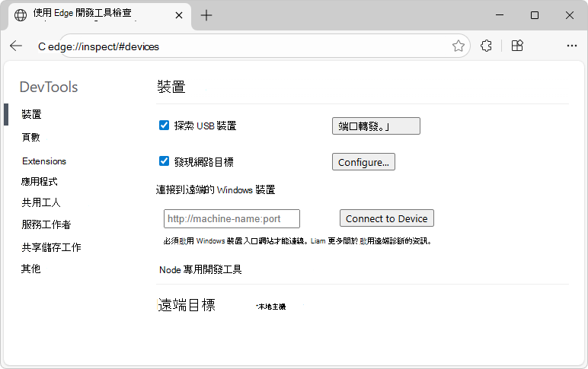Open Node 專用開發工具 link

pos(200,270)
